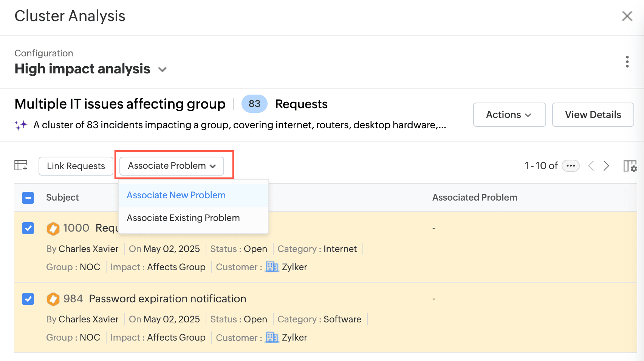
Task: Go to next page arrow
Action: [x=606, y=166]
